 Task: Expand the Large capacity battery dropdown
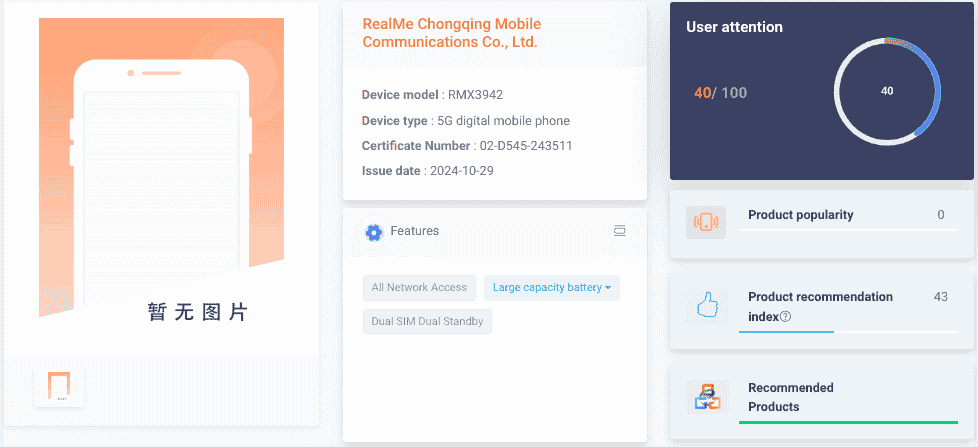(x=552, y=288)
